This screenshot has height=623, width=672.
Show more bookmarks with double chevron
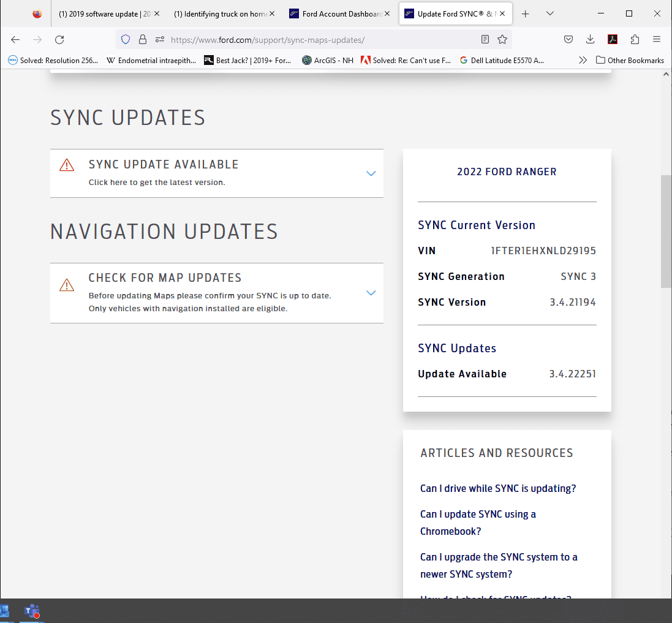click(583, 61)
